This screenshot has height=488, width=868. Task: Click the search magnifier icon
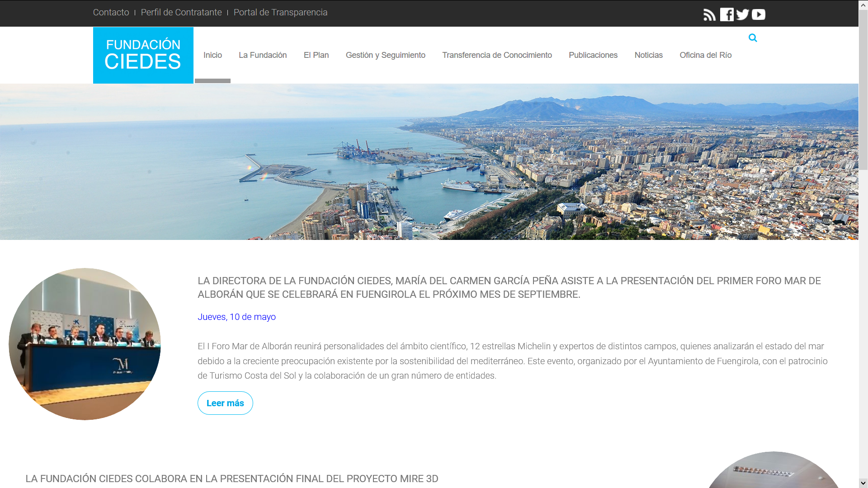coord(753,38)
